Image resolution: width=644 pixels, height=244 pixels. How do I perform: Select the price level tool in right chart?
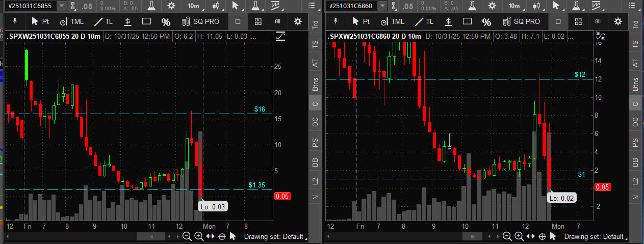[x=448, y=21]
